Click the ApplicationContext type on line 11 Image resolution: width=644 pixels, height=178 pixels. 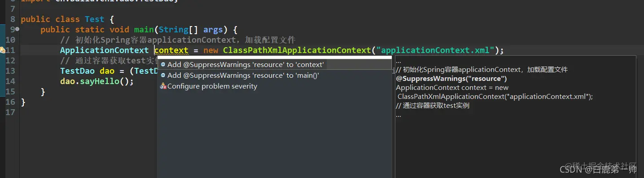[105, 50]
